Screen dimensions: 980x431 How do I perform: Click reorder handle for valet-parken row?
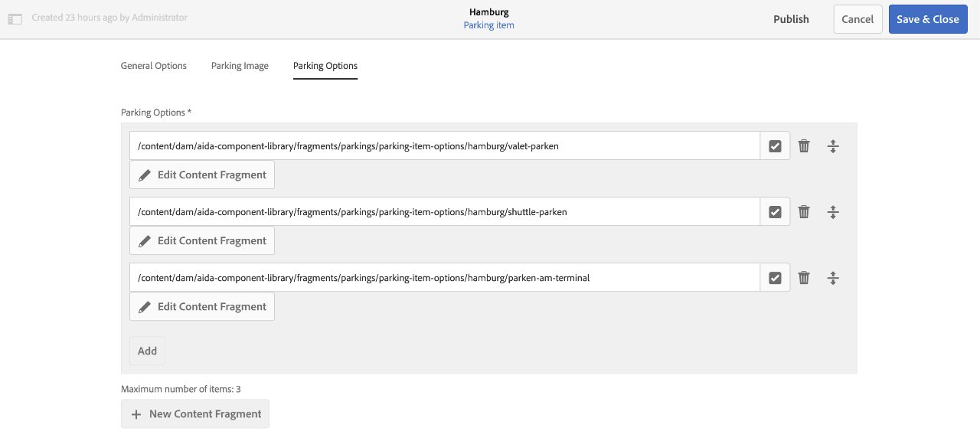click(x=833, y=146)
